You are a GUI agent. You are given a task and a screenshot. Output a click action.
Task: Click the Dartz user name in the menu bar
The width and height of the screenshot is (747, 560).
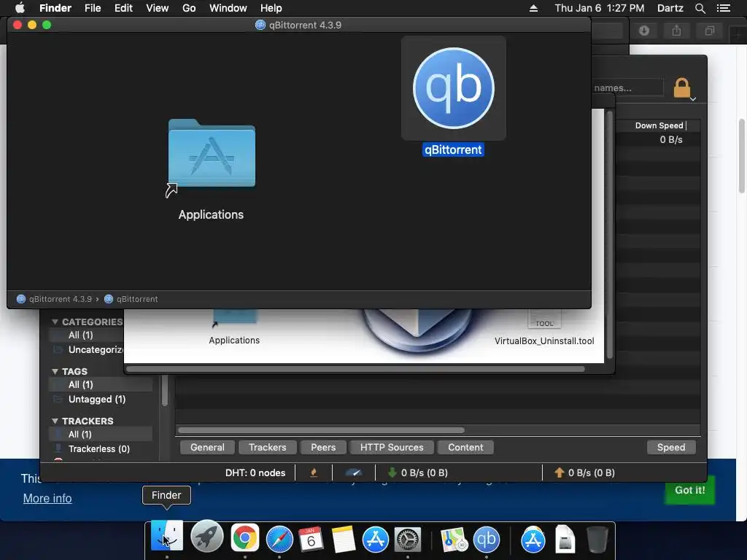tap(670, 8)
